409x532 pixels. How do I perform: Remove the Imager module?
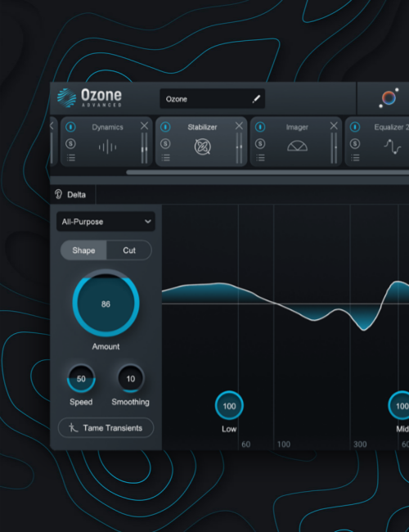click(334, 126)
